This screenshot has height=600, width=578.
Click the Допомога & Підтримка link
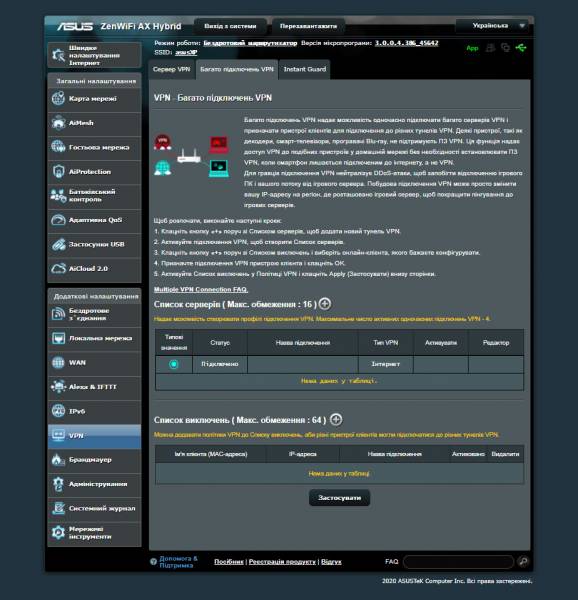pyautogui.click(x=178, y=562)
